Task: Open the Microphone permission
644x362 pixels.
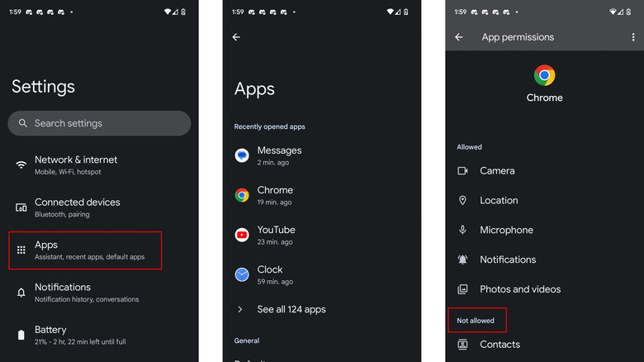Action: tap(545, 230)
